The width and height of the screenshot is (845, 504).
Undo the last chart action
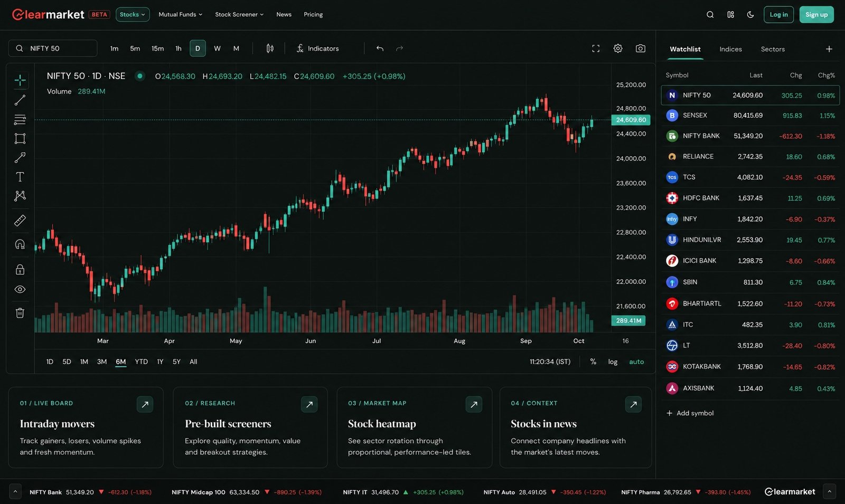380,49
